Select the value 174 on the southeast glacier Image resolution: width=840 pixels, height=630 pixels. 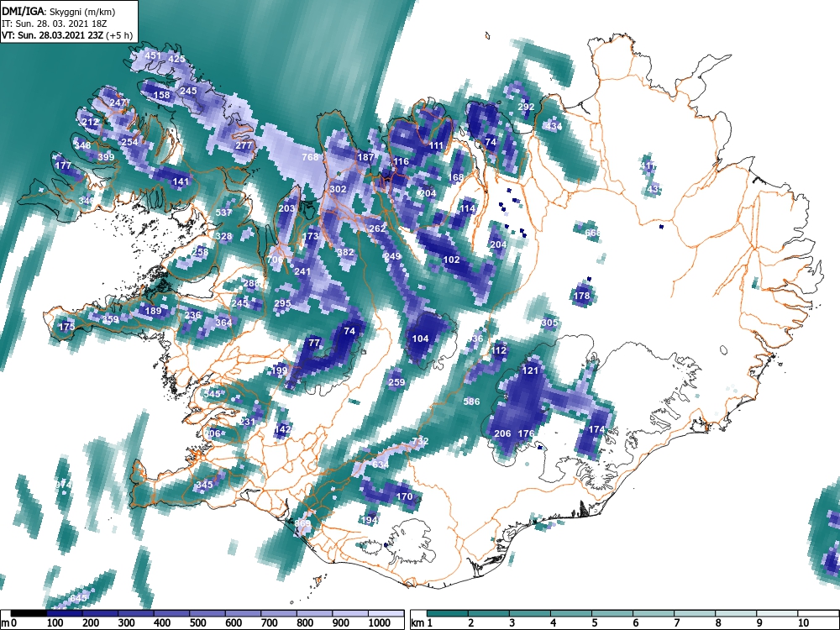(596, 429)
